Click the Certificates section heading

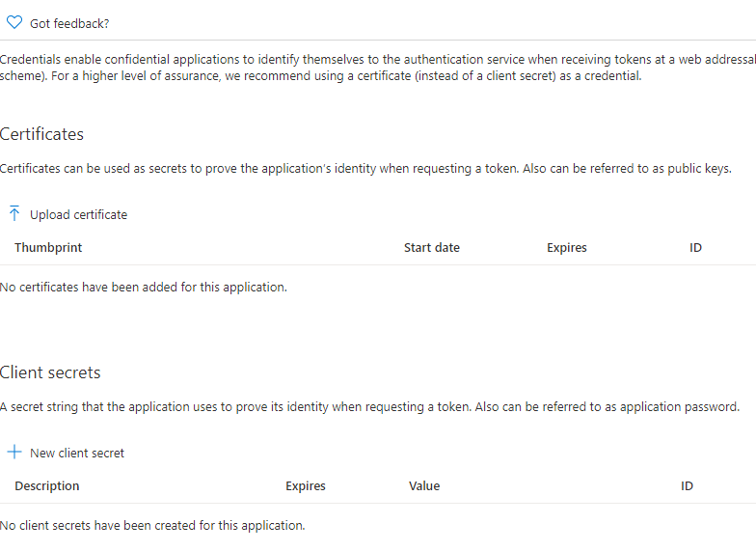pyautogui.click(x=41, y=134)
